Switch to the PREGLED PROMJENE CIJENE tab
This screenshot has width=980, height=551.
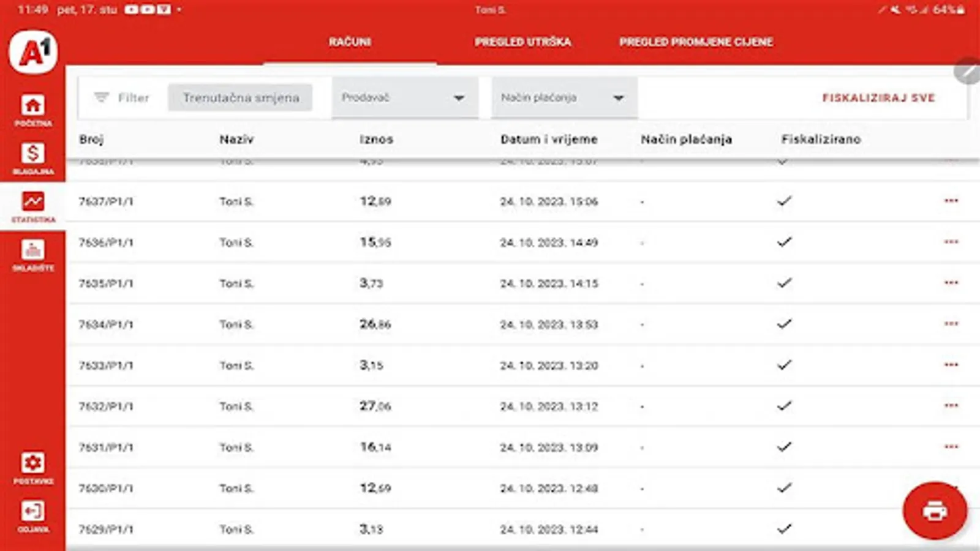696,42
